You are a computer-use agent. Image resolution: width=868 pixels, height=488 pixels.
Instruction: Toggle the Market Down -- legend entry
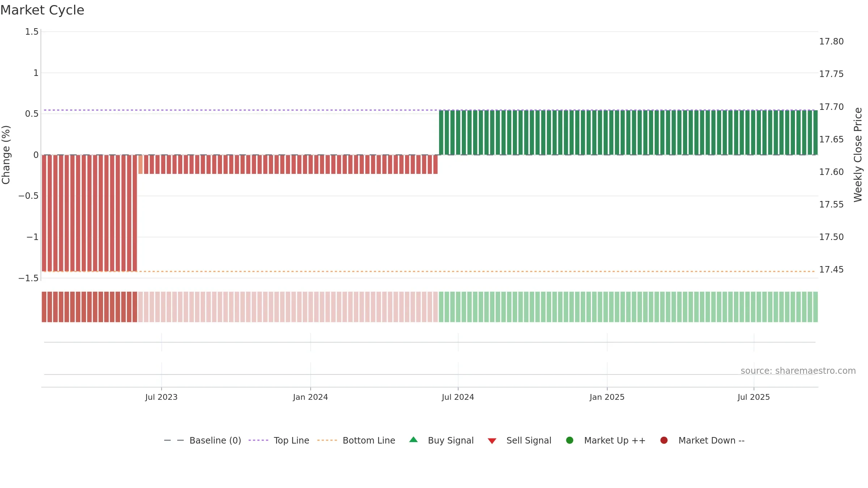coord(702,440)
